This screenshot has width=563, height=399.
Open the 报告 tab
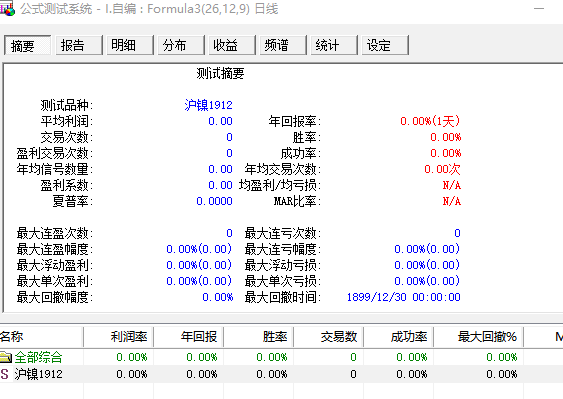(79, 45)
